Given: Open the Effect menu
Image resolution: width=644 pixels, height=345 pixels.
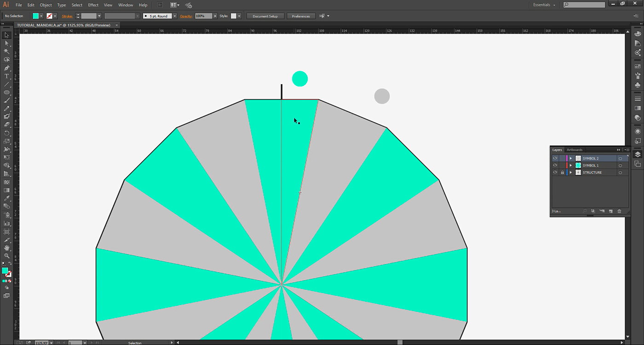Looking at the screenshot, I should pyautogui.click(x=93, y=5).
